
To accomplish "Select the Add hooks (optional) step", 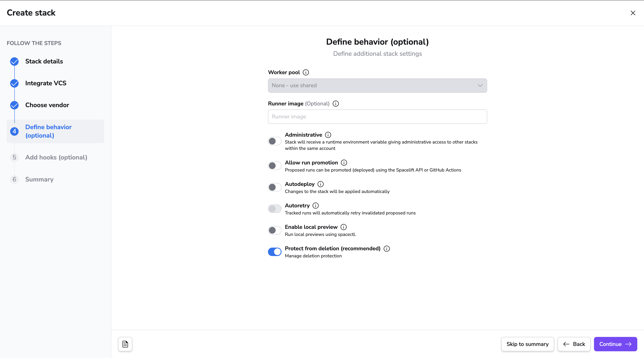I will pos(56,158).
